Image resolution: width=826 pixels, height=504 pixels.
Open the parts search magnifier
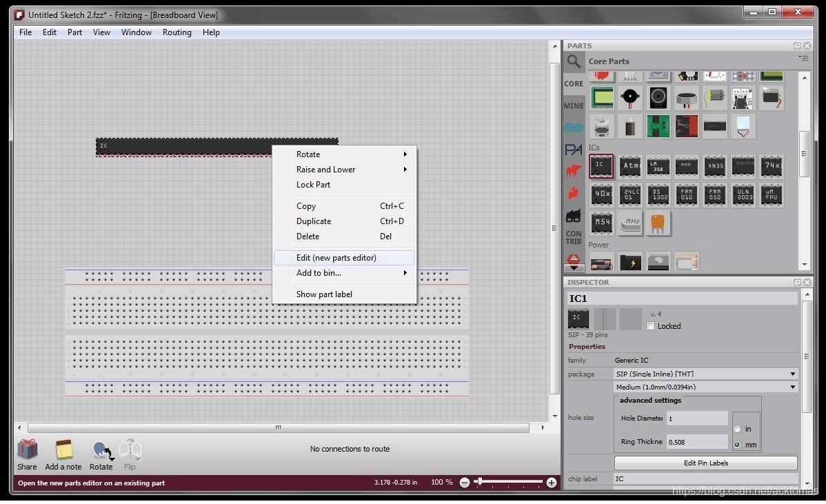tap(574, 61)
